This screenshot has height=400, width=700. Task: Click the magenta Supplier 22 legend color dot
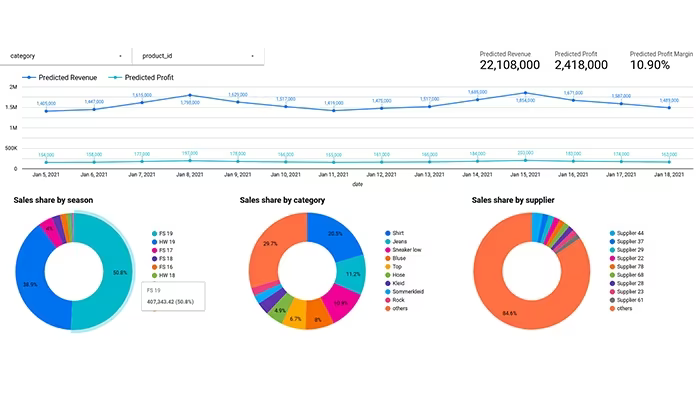tap(612, 258)
